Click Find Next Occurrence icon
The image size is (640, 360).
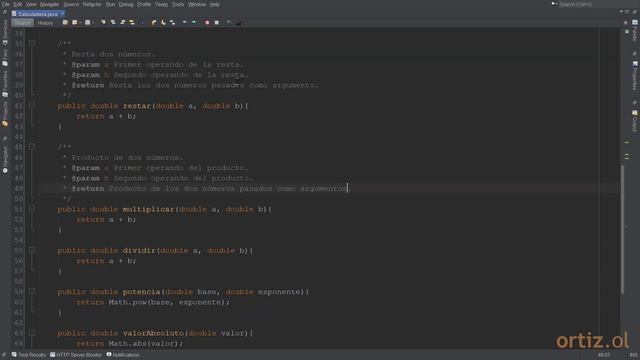(x=122, y=22)
